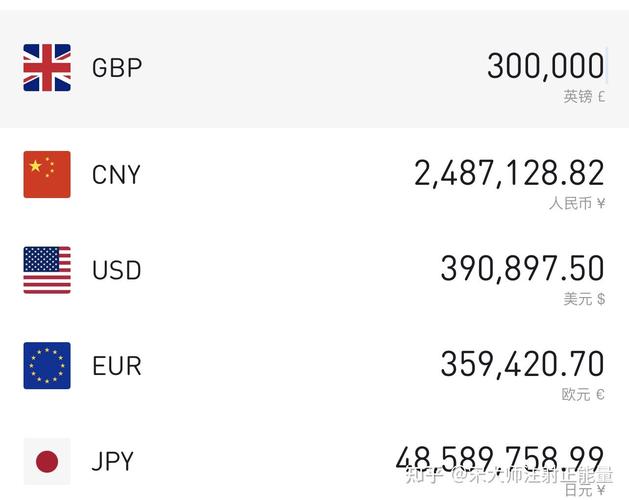Screen dimensions: 629x500
Task: Tap the 2,487,128.82 CNY amount
Action: coord(509,173)
